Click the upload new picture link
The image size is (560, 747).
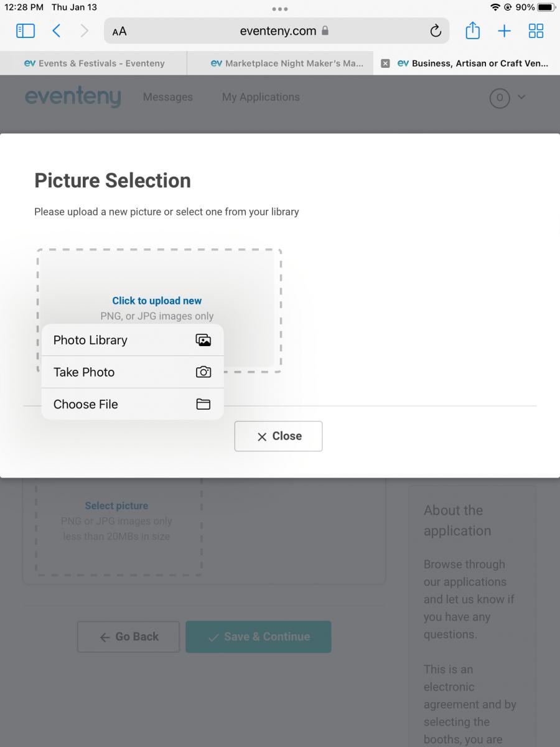(157, 301)
